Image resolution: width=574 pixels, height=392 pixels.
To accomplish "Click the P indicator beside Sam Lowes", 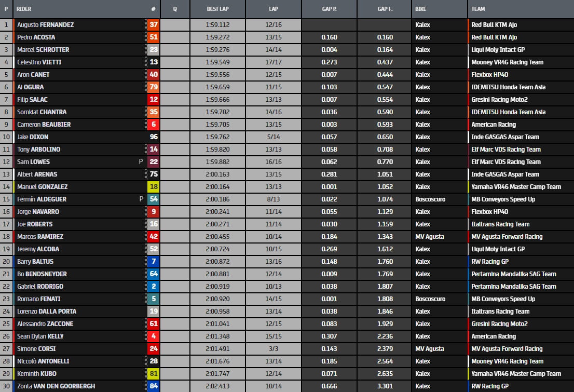I will [x=141, y=161].
